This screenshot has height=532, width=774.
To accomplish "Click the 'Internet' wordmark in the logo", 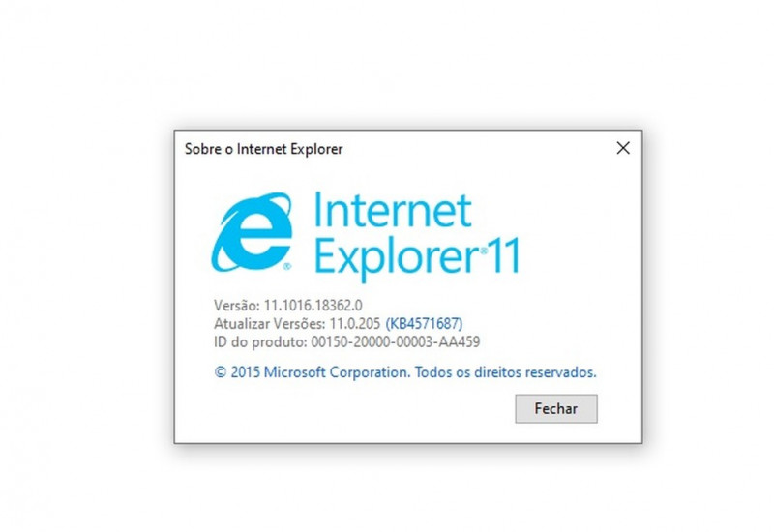I will click(x=393, y=210).
